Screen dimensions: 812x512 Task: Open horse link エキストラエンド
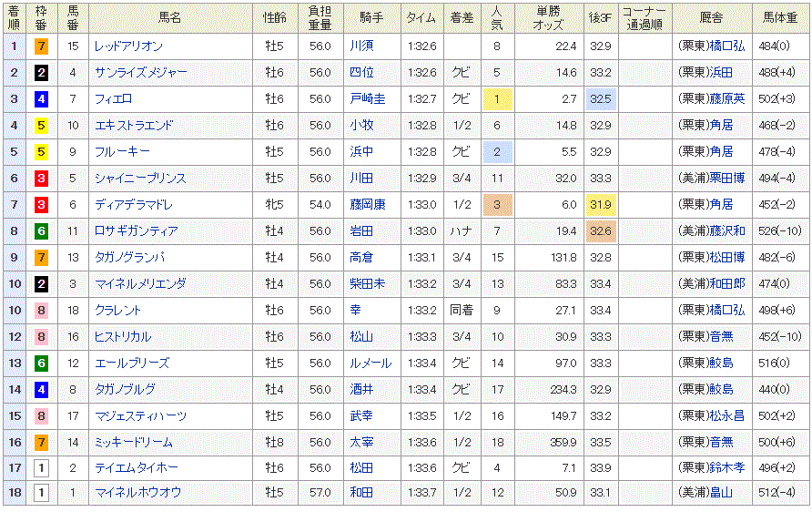134,126
